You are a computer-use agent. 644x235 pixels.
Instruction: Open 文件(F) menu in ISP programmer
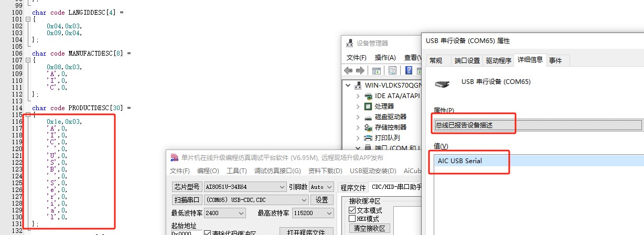pos(180,171)
